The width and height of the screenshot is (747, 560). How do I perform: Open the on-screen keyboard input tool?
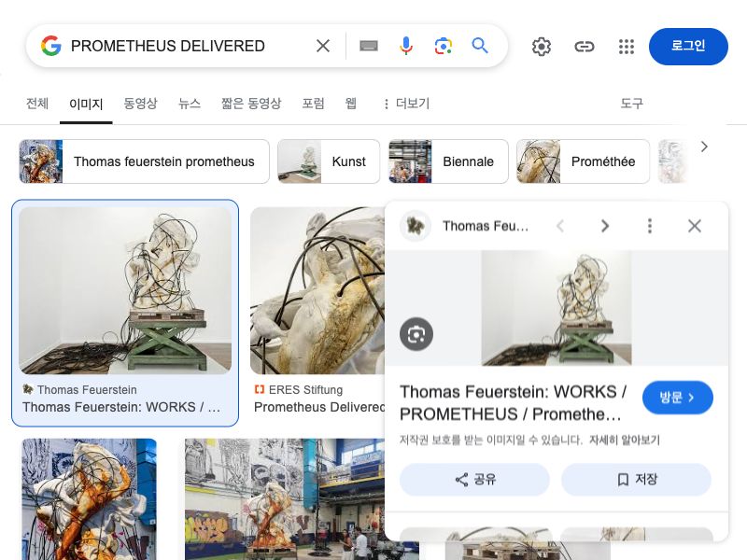[x=369, y=46]
